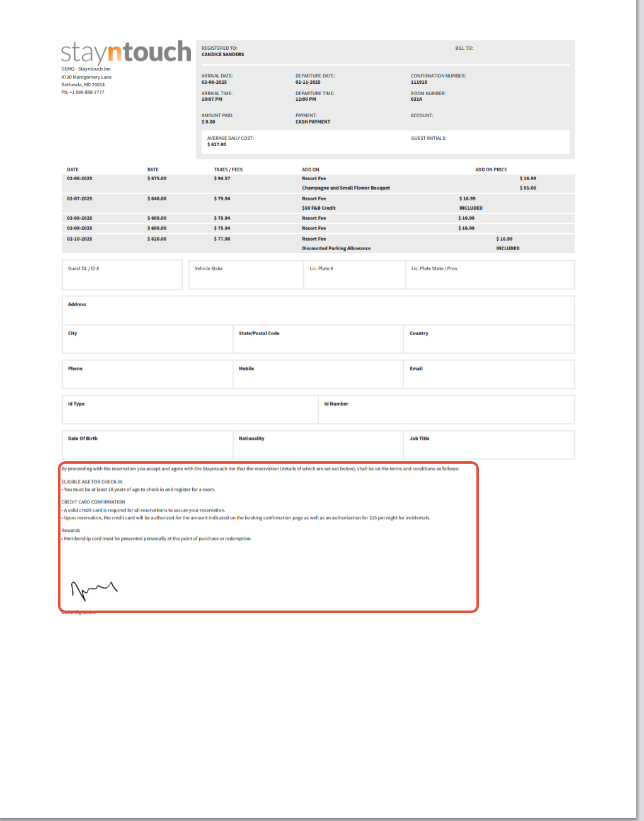This screenshot has height=821, width=644.
Task: Click the DATE column header
Action: [73, 169]
